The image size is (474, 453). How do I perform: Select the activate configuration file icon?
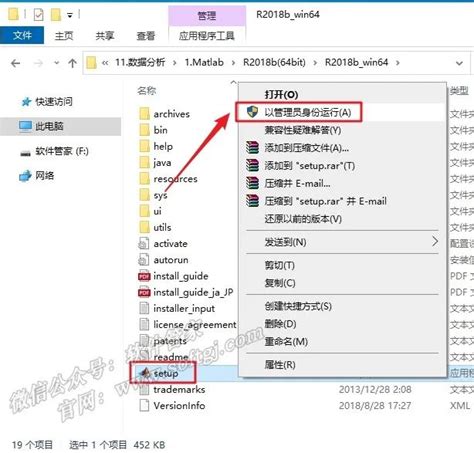[144, 244]
